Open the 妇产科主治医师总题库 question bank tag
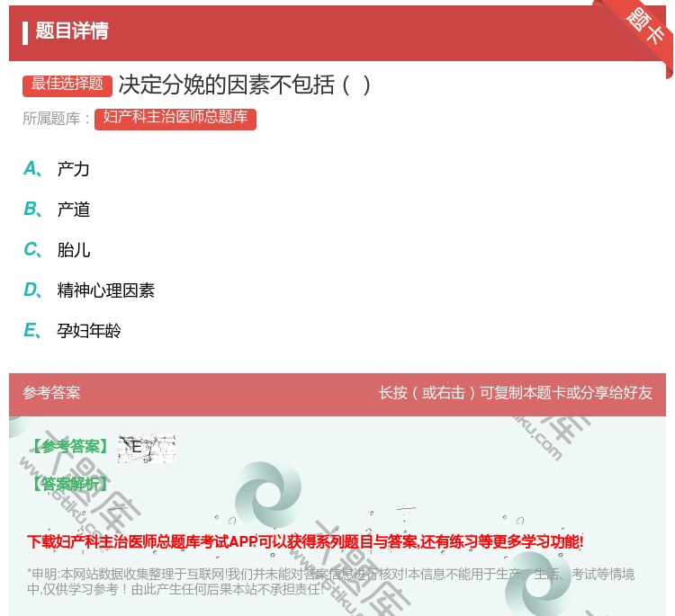 [x=175, y=118]
